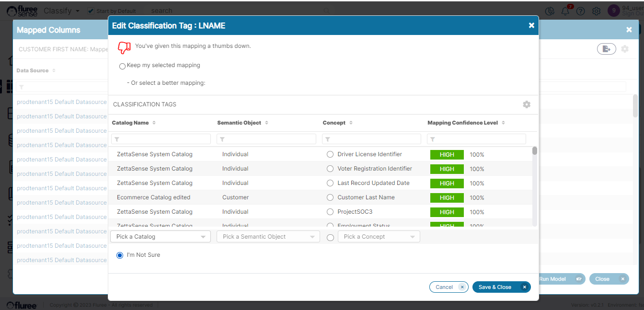Image resolution: width=644 pixels, height=310 pixels.
Task: Expand the Pick a Semantic Object dropdown
Action: (x=268, y=237)
